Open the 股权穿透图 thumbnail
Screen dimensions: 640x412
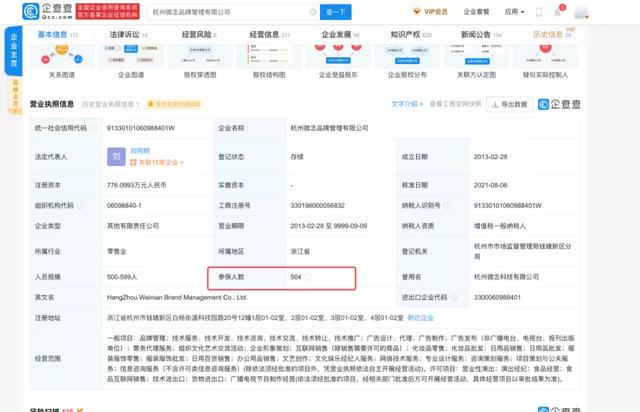tap(200, 61)
